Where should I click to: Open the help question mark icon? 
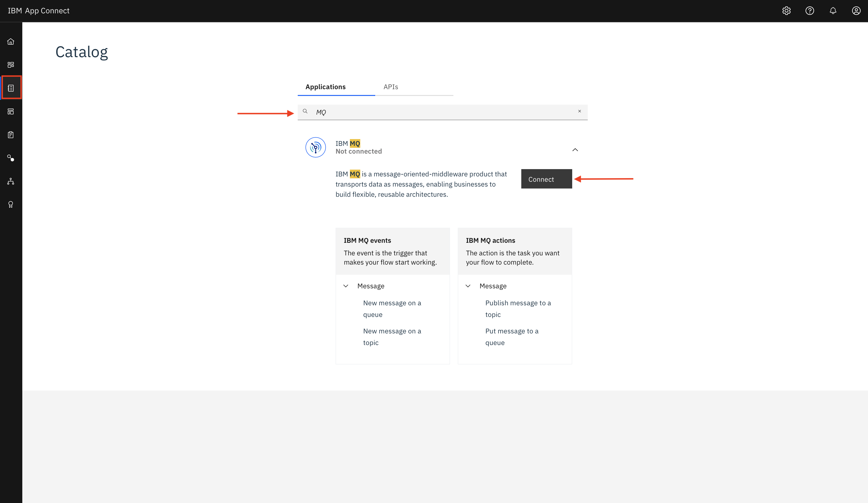809,11
